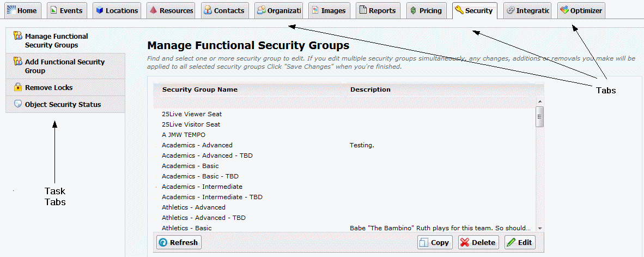Delete the selected security group
This screenshot has width=644, height=257.
coord(478,242)
